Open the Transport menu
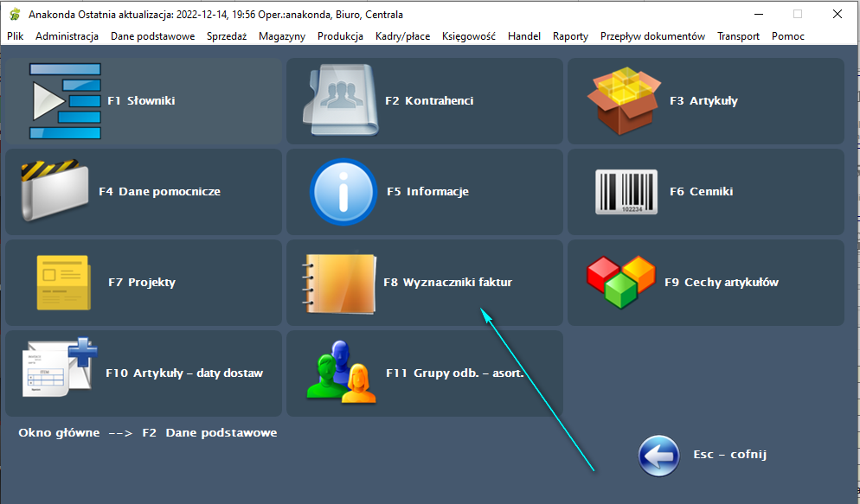Viewport: 860px width, 504px height. pyautogui.click(x=738, y=36)
